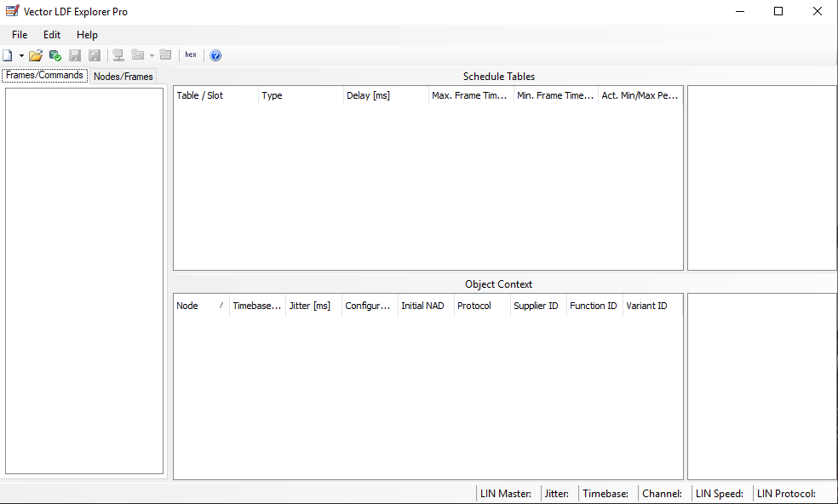Click the Schedule Tables section title
This screenshot has height=504, width=838.
click(x=499, y=77)
